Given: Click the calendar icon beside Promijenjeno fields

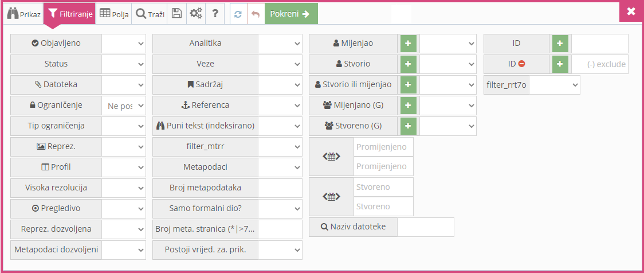Looking at the screenshot, I should tap(331, 157).
